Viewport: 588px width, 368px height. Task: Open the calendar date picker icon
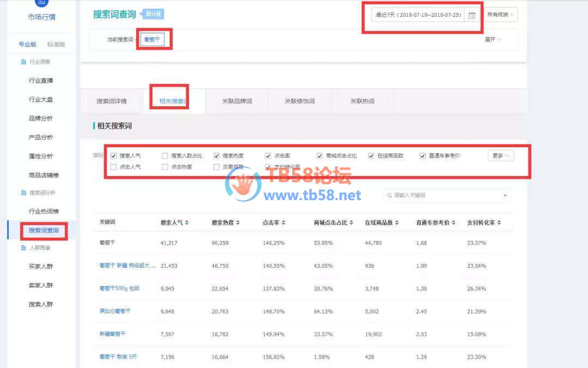coord(472,15)
